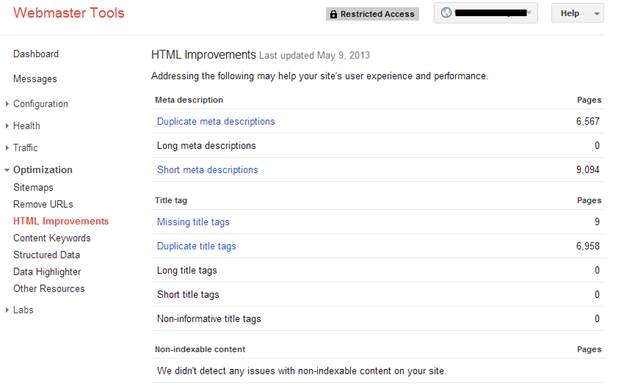Click Long title tags row text
Image resolution: width=624 pixels, height=391 pixels.
point(187,270)
